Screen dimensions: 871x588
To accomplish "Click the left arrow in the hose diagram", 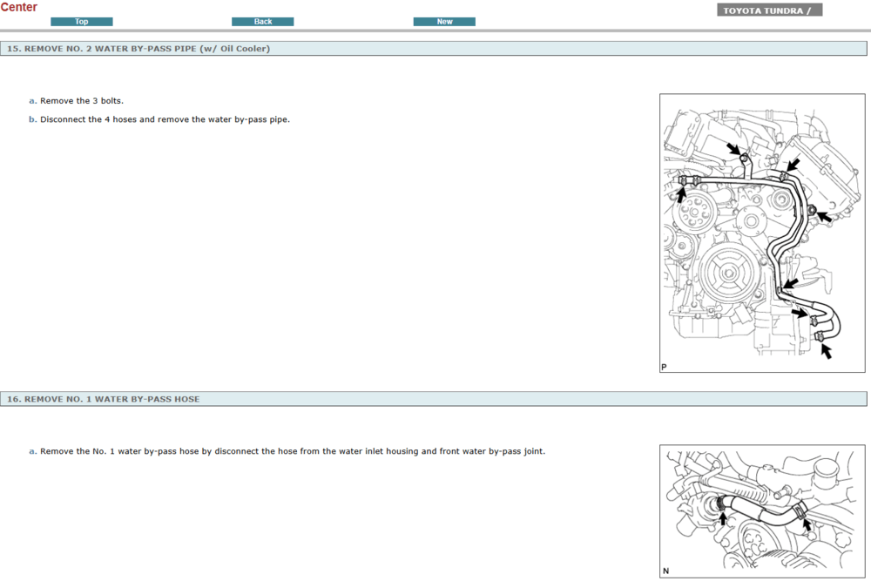I will click(x=722, y=519).
